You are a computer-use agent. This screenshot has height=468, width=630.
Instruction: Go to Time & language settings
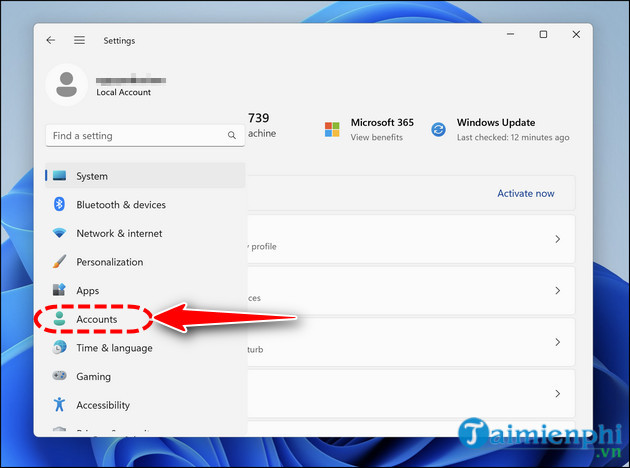click(114, 348)
